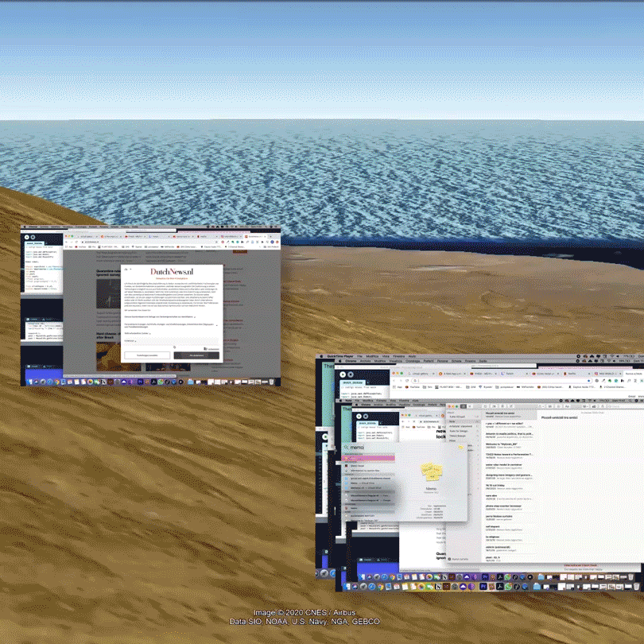Click the Spotlight magnifier icon beside "memo"
644x644 pixels.
[x=347, y=448]
